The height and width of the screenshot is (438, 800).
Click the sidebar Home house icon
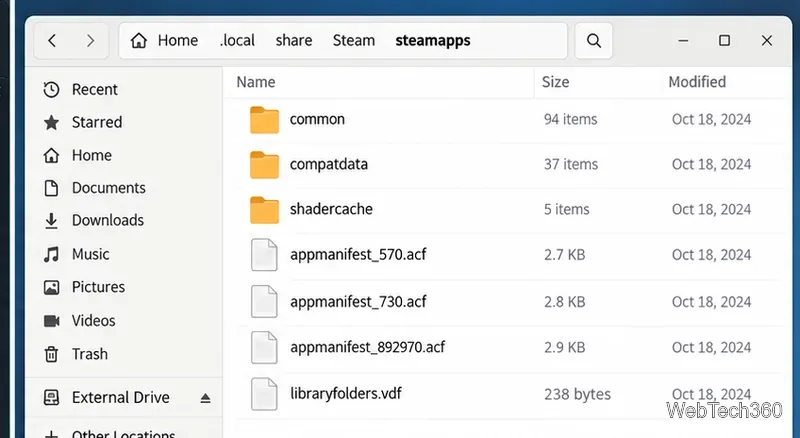pyautogui.click(x=51, y=155)
